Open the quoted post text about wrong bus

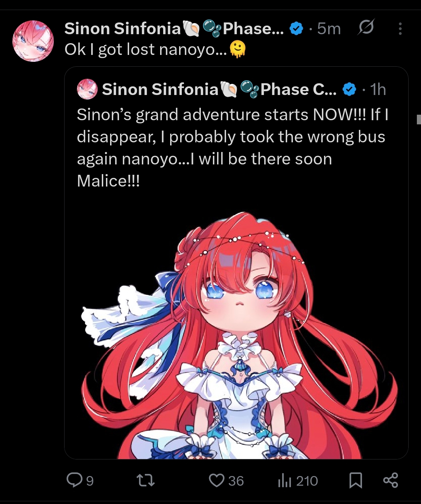233,148
